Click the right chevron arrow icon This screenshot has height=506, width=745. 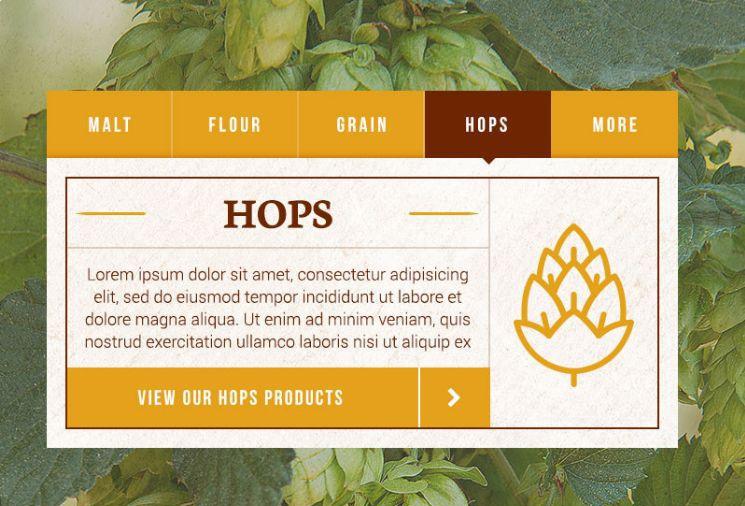pos(454,398)
